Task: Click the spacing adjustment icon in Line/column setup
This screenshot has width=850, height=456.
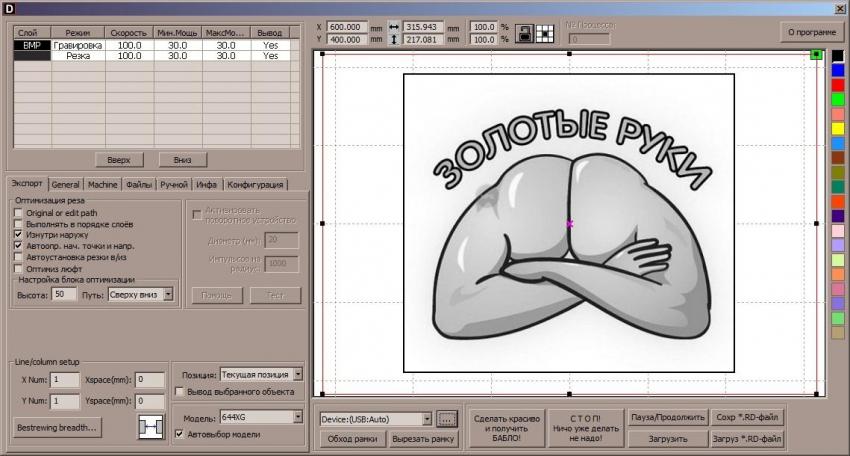Action: coord(149,426)
